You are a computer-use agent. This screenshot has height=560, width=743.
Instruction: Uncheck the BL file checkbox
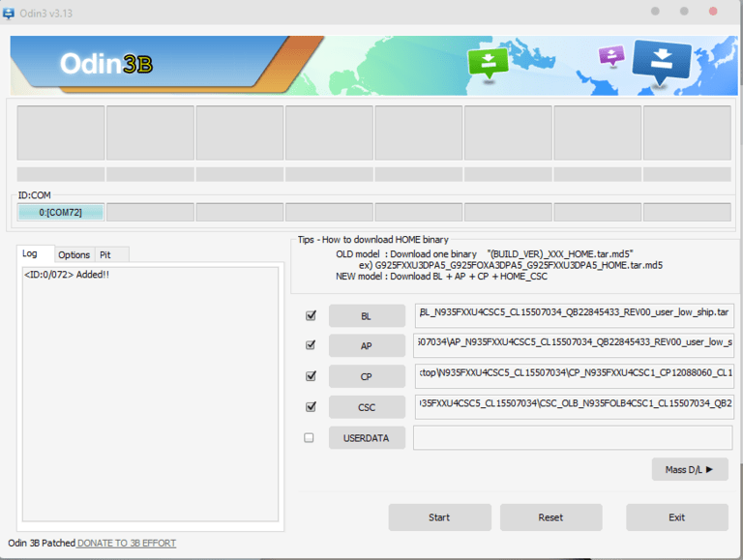311,315
